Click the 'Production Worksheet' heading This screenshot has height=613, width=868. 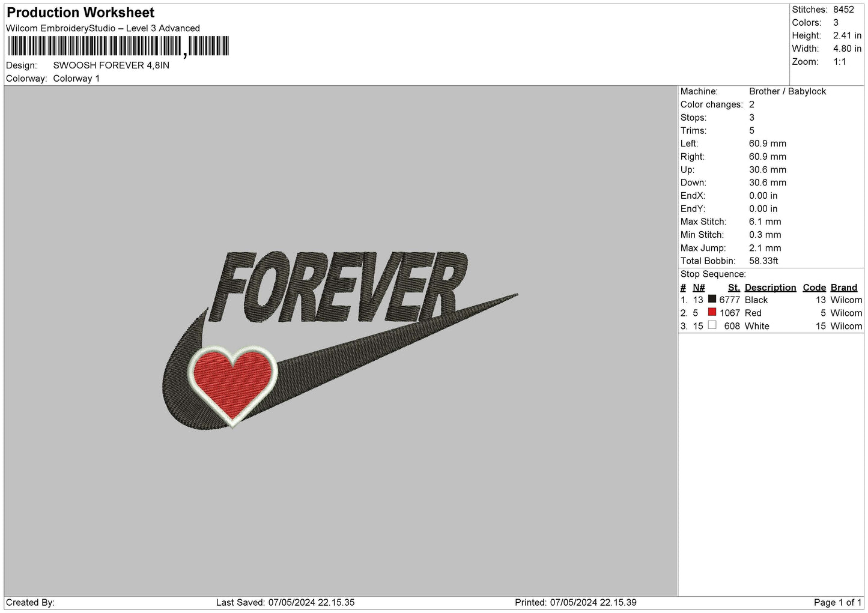tap(80, 13)
